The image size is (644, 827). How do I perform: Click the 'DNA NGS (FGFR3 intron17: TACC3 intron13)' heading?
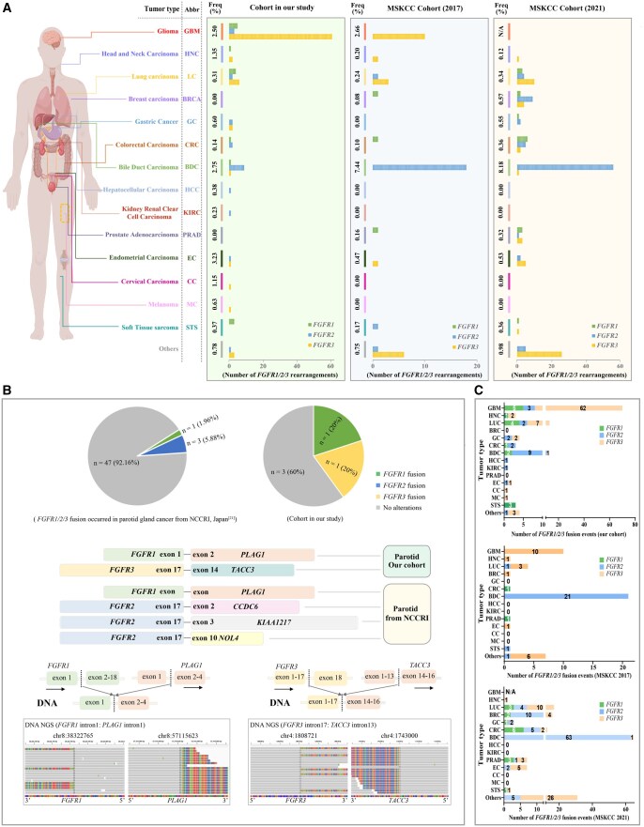coord(314,726)
